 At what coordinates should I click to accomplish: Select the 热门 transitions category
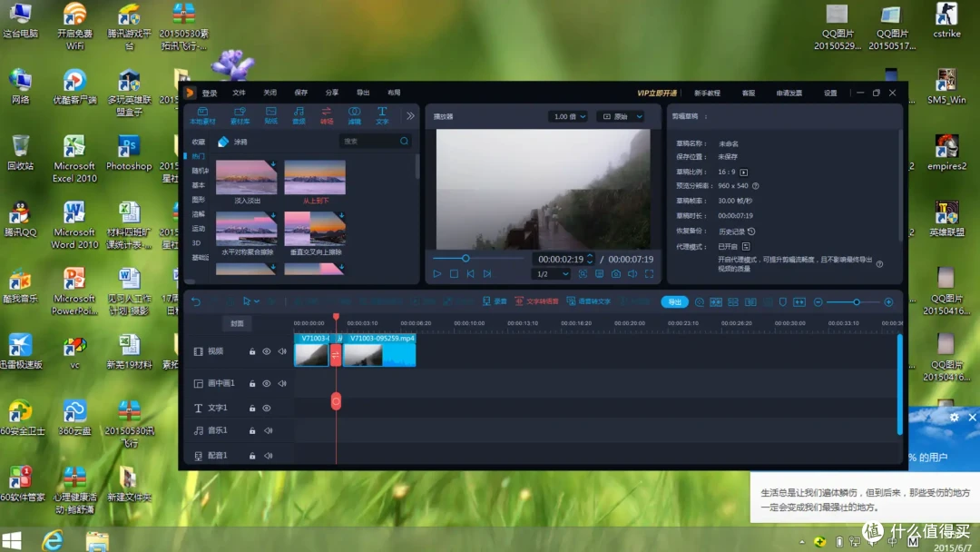point(198,156)
